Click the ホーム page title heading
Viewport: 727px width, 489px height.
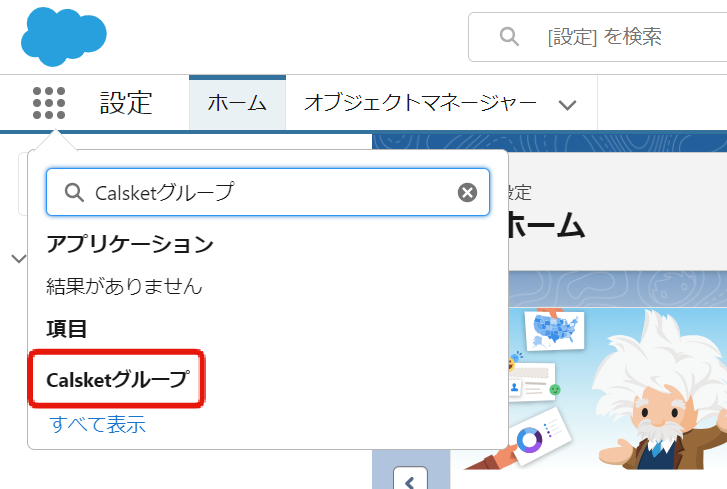click(546, 225)
